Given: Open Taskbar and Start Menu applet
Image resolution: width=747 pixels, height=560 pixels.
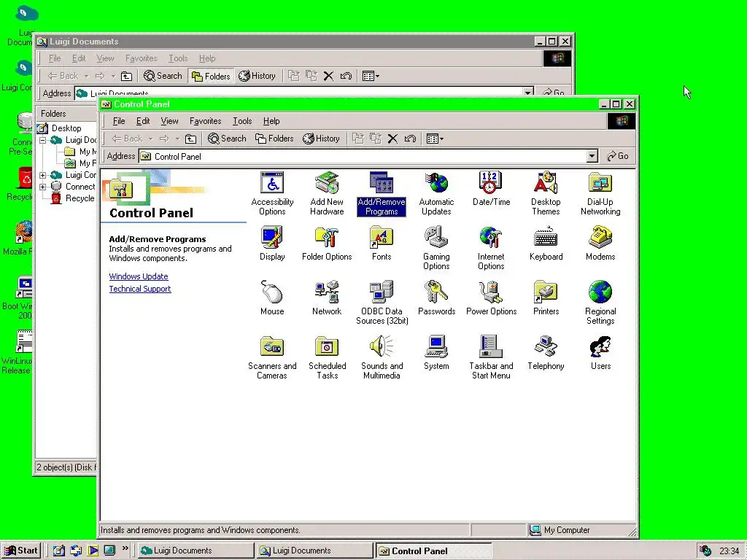Looking at the screenshot, I should click(491, 357).
